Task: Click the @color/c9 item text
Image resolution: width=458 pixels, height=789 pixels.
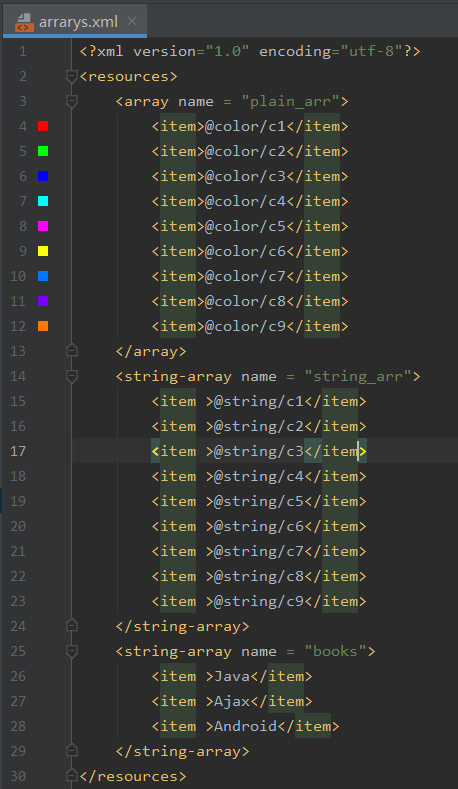Action: point(246,326)
